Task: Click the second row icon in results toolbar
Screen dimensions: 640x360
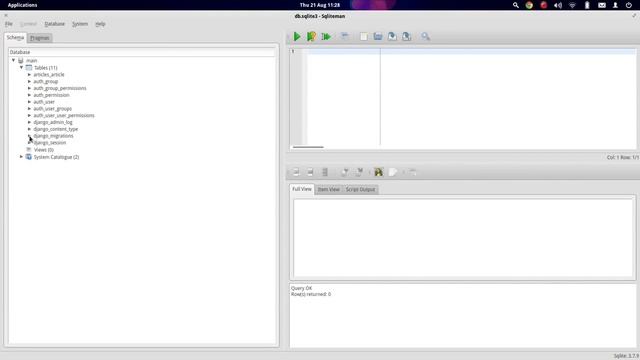Action: [x=310, y=172]
